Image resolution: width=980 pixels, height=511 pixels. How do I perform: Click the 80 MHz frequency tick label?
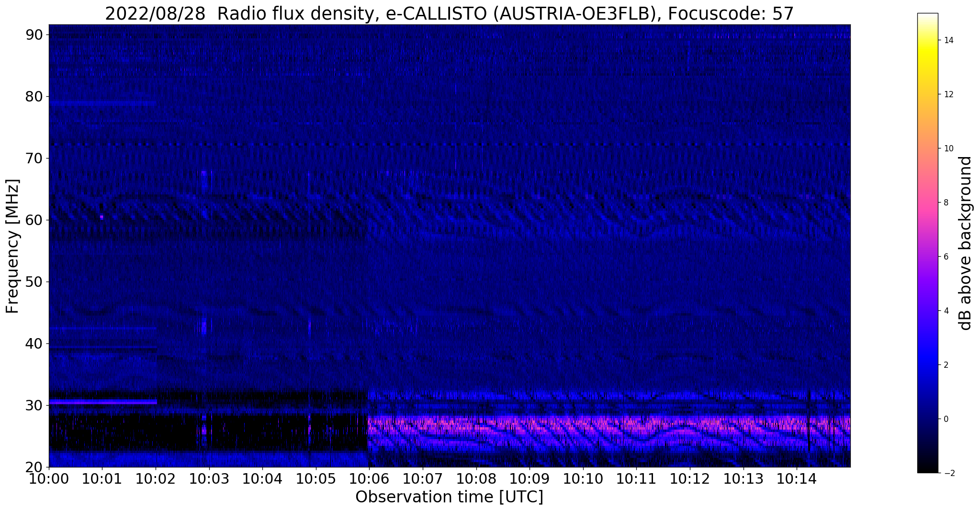pyautogui.click(x=34, y=96)
